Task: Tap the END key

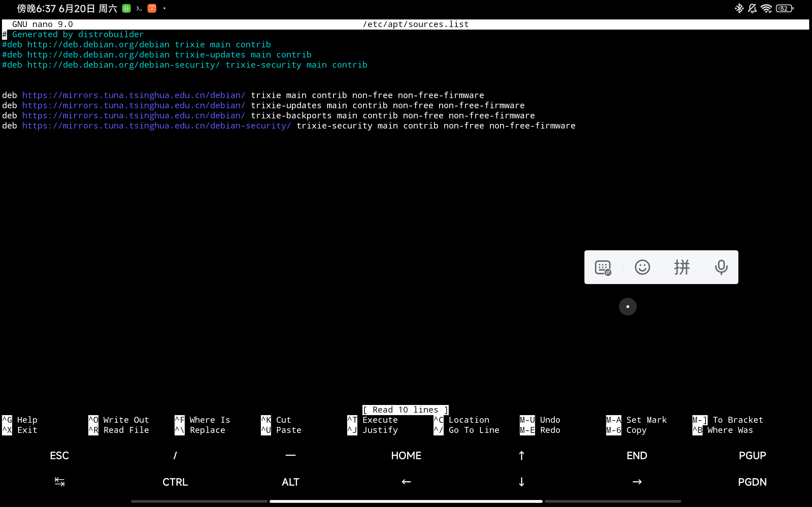Action: coord(637,455)
